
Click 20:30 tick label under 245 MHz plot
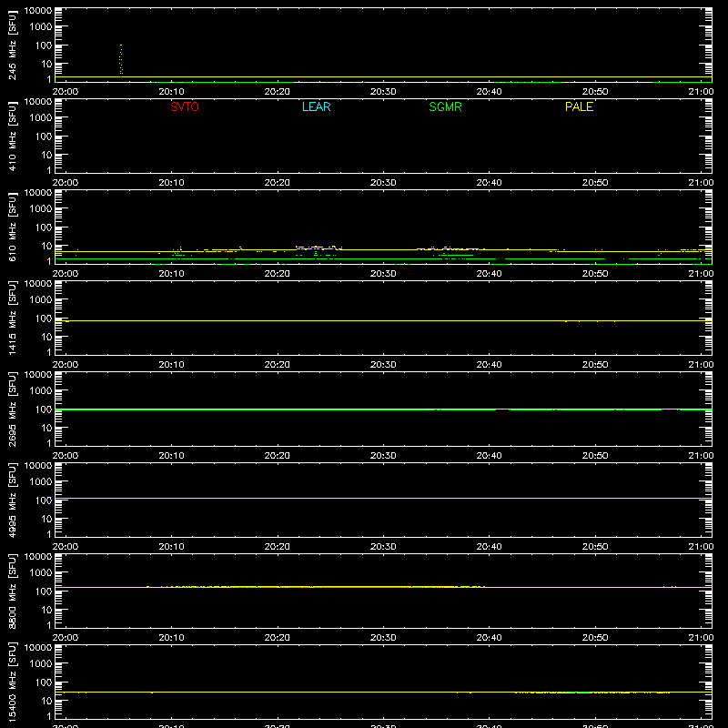pos(383,92)
